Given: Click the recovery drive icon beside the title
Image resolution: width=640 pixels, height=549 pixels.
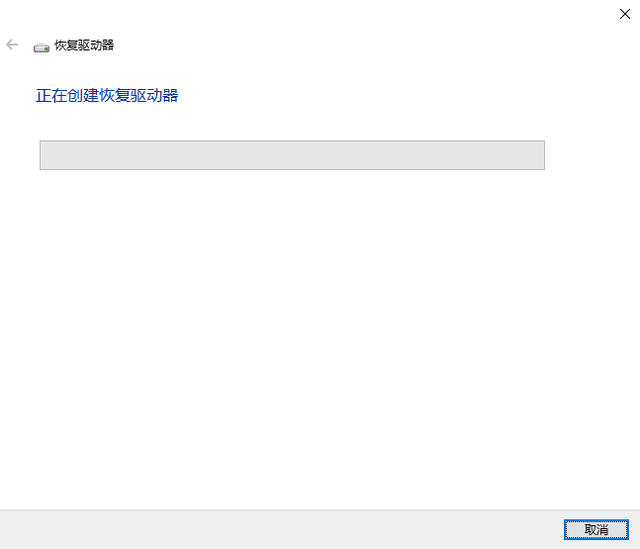Looking at the screenshot, I should pyautogui.click(x=41, y=48).
